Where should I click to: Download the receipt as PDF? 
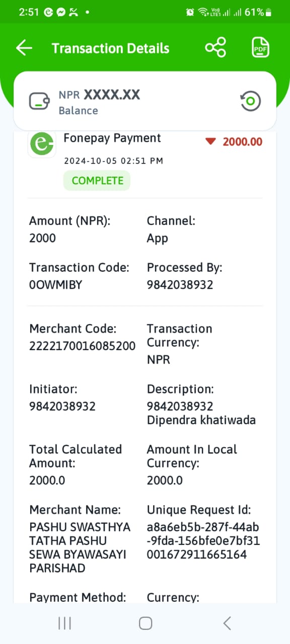260,48
